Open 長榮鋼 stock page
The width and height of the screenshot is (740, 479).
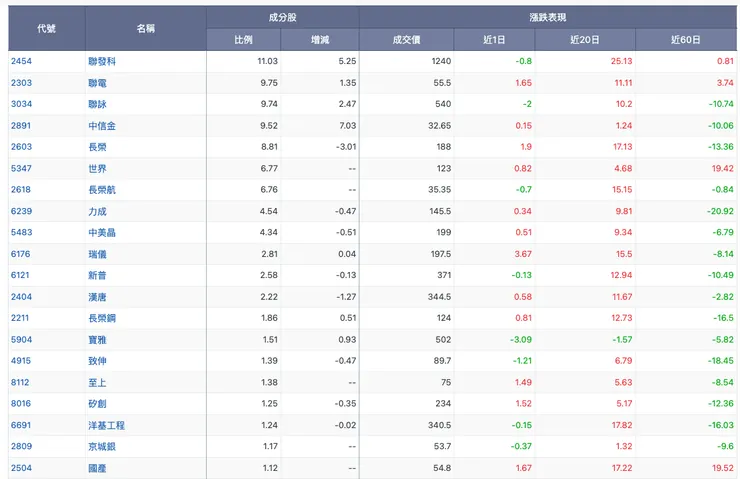click(x=102, y=319)
